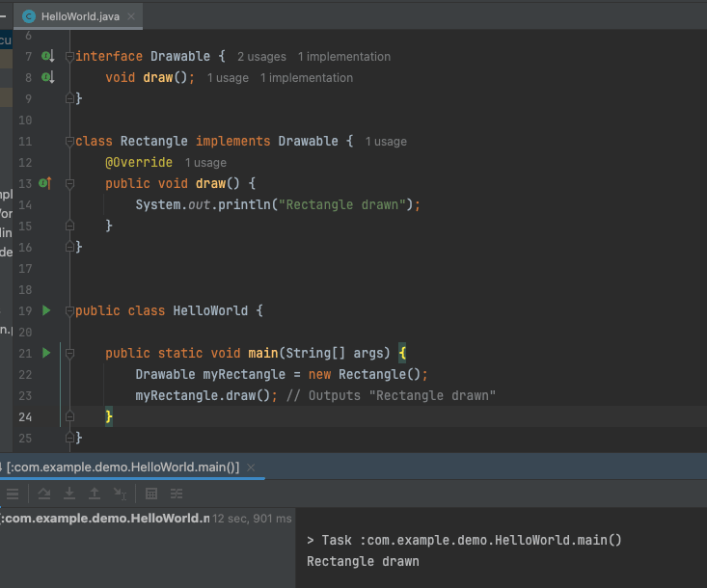707x588 pixels.
Task: Click fold end marker on line 25
Action: [69, 437]
